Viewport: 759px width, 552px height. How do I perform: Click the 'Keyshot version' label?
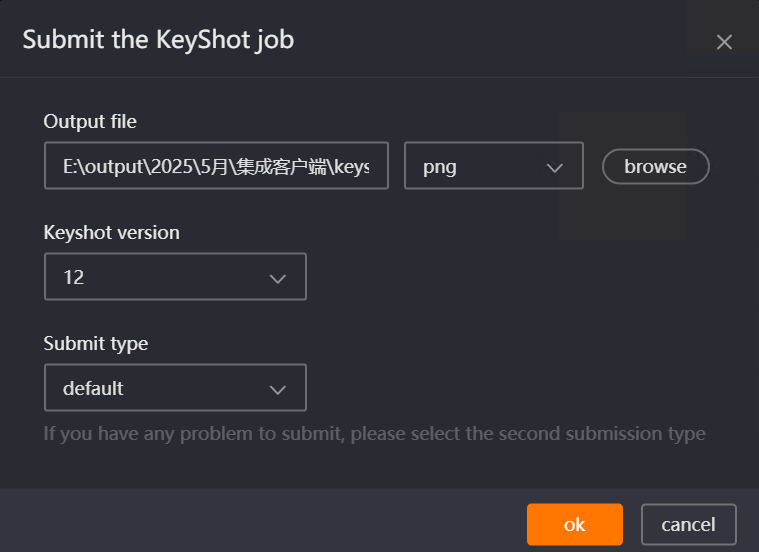(x=112, y=233)
